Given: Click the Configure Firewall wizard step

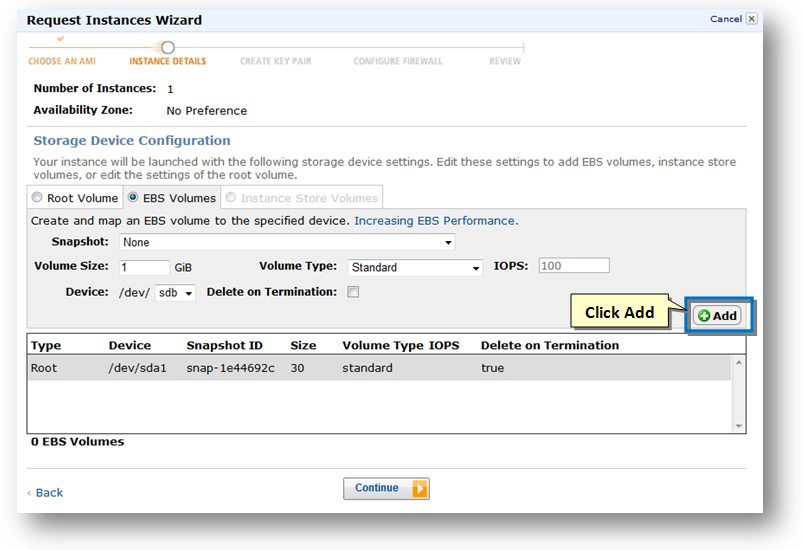Looking at the screenshot, I should [398, 61].
